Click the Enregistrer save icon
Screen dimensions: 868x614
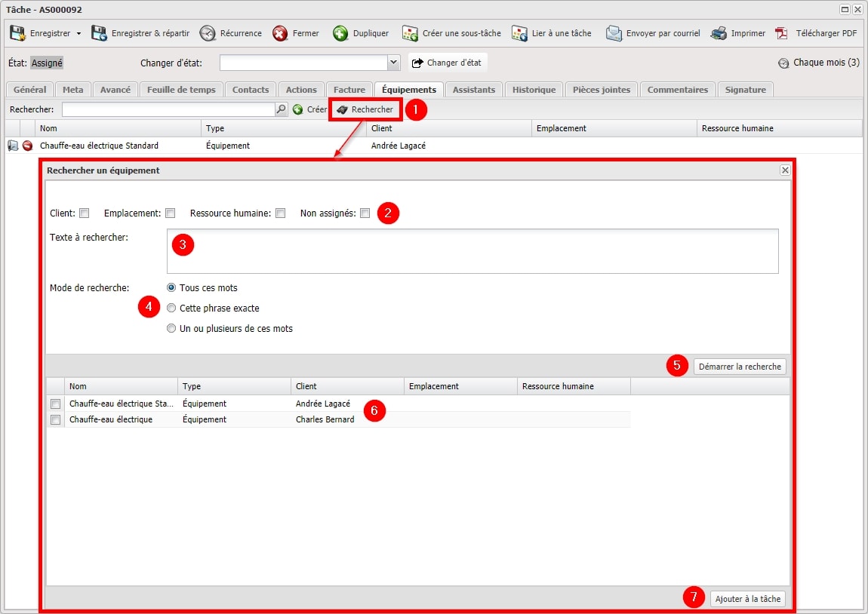pos(17,33)
